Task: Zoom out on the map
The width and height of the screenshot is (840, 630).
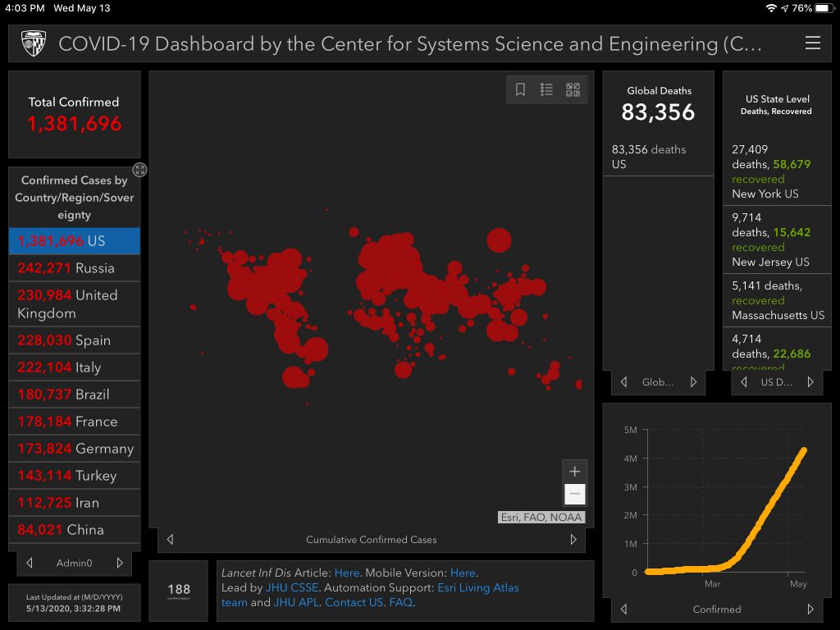Action: [574, 494]
